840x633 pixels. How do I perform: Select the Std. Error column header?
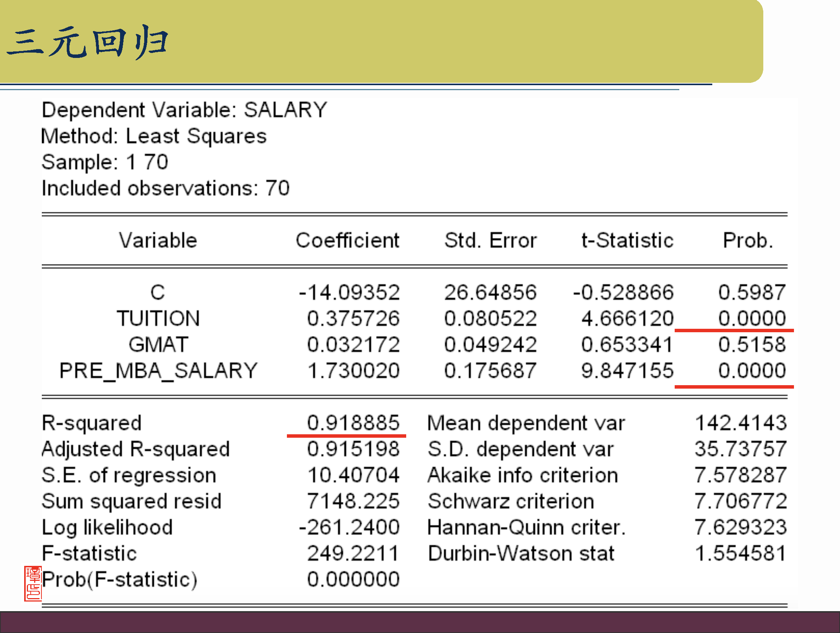490,241
